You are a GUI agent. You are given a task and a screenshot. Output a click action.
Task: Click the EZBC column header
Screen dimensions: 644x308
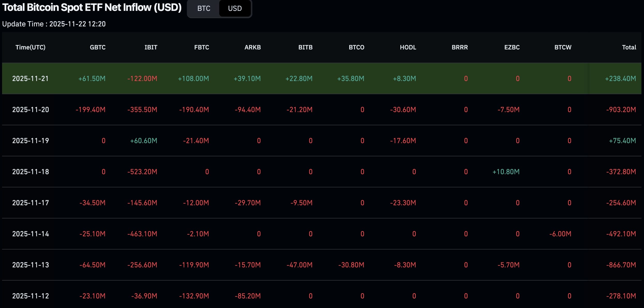point(512,47)
